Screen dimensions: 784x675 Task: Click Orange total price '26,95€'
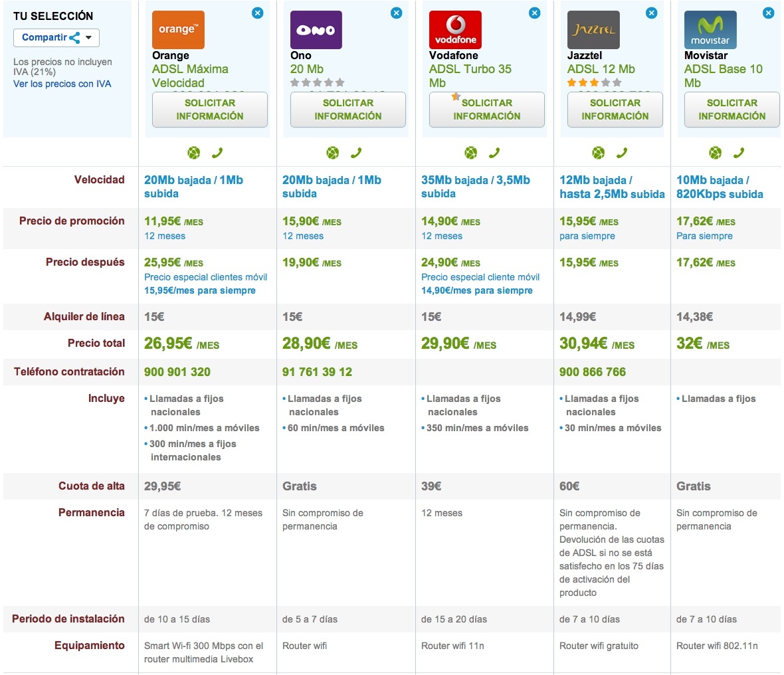[168, 343]
